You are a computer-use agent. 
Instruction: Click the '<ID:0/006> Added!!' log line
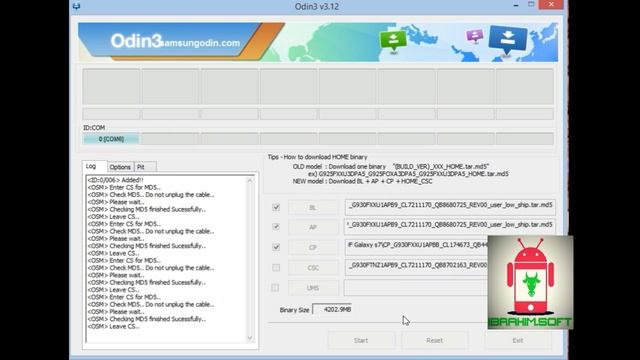(116, 180)
